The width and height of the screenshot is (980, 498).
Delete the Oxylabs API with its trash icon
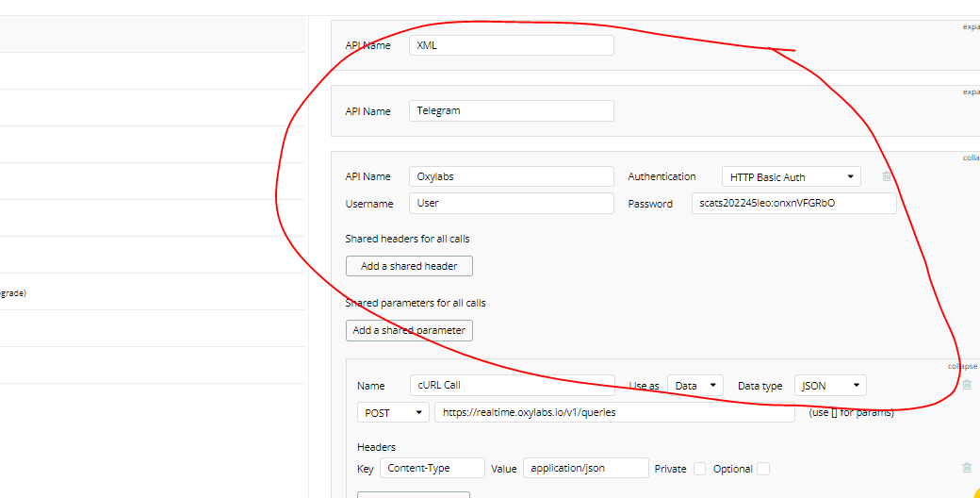coord(887,176)
